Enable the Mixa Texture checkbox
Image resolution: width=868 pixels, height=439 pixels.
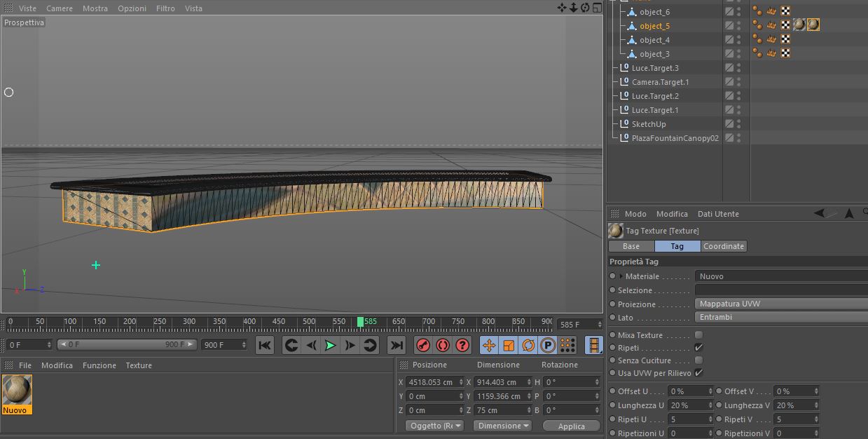coord(698,335)
